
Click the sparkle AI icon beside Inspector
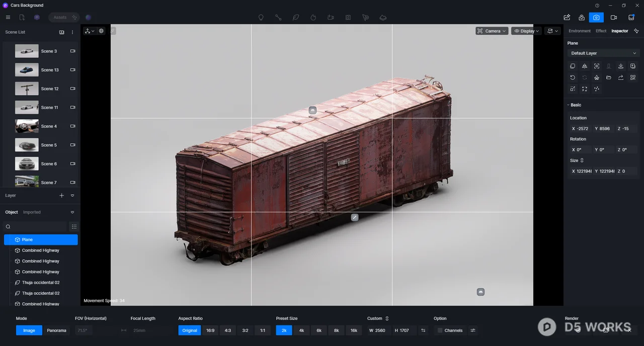pos(636,31)
